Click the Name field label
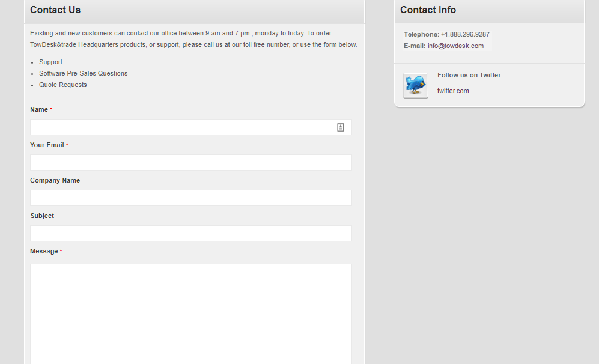Viewport: 599px width, 364px height. 39,109
